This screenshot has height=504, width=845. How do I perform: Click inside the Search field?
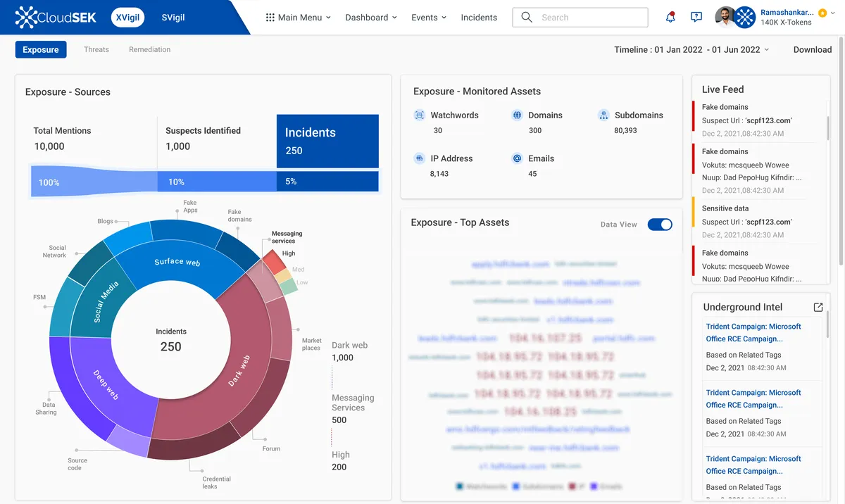click(580, 17)
